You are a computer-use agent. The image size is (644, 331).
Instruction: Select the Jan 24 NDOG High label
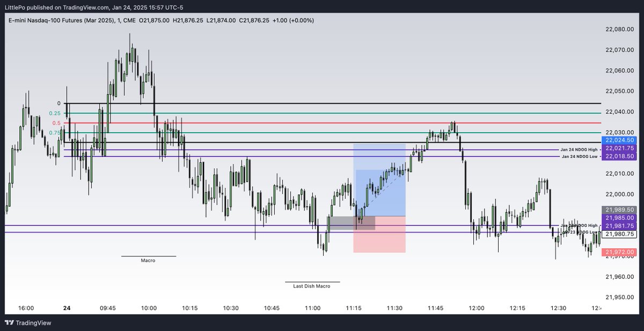tap(579, 149)
